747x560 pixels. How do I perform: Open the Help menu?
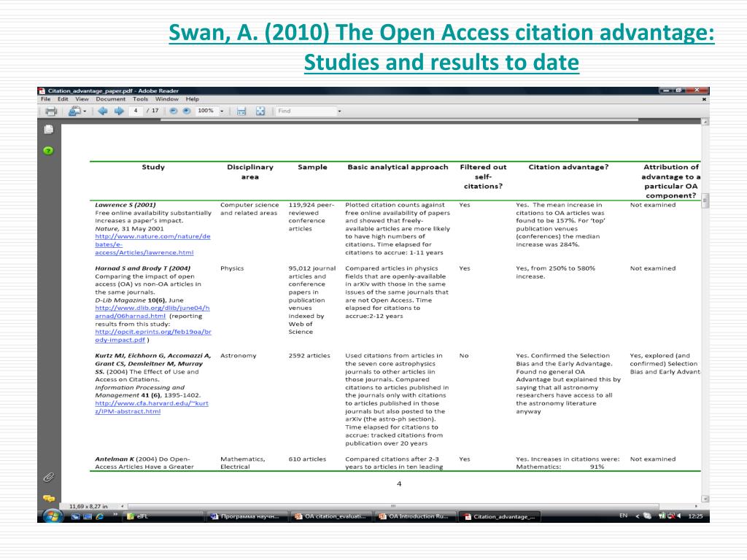pyautogui.click(x=192, y=99)
